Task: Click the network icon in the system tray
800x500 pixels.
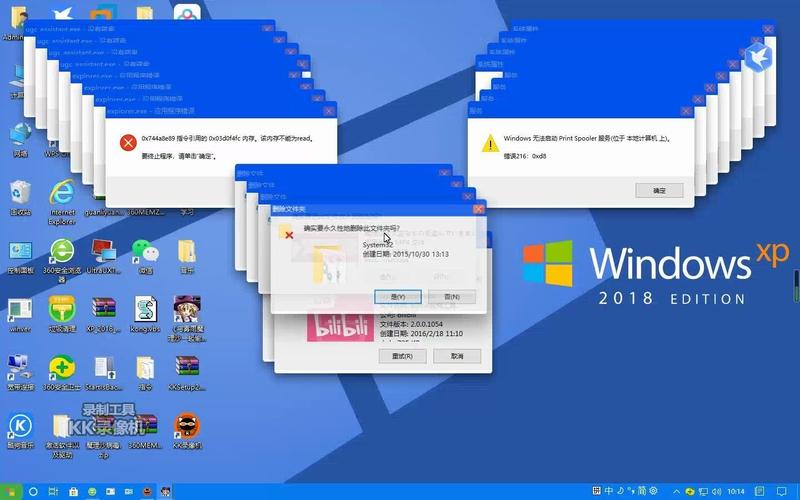Action: (703, 492)
